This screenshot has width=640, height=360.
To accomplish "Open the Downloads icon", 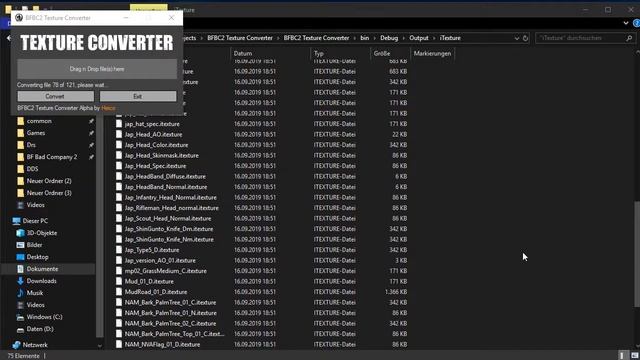I will [x=20, y=281].
